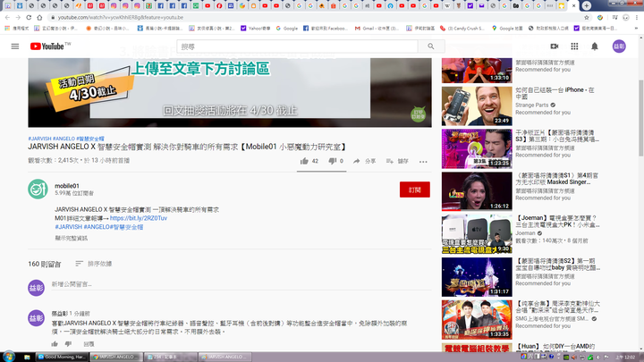Click the browser home icon
This screenshot has height=362, width=644.
[39, 18]
